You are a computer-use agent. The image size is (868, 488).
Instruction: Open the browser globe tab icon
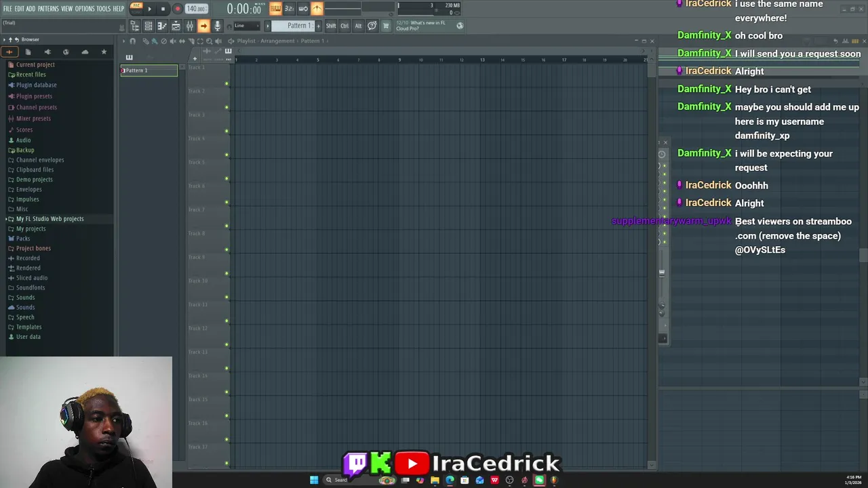(66, 52)
